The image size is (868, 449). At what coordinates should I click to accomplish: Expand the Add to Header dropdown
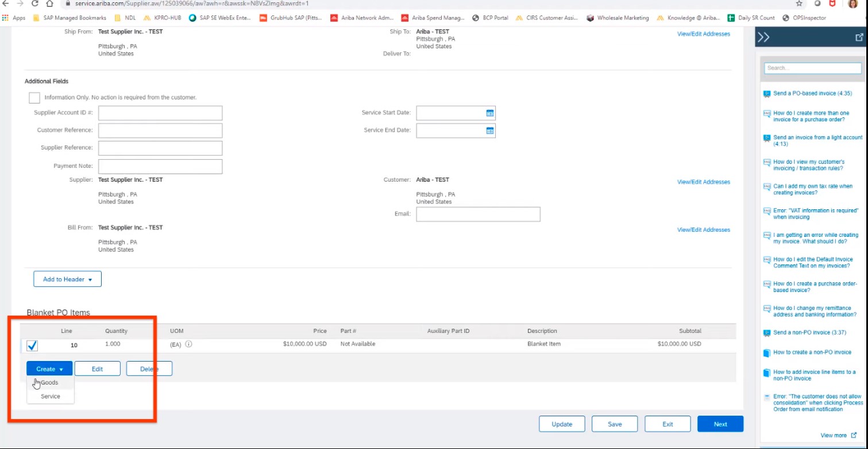[x=67, y=279]
